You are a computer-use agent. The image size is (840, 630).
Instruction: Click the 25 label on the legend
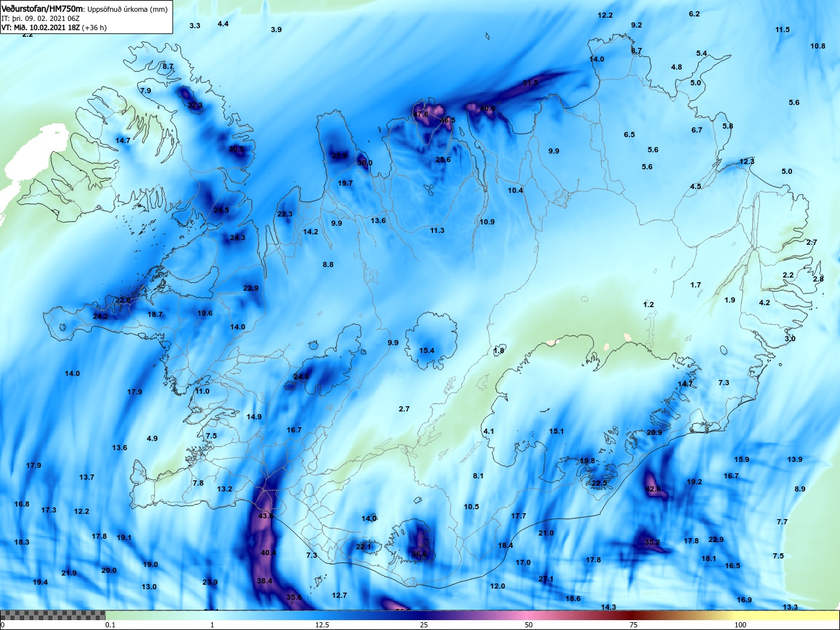(424, 625)
